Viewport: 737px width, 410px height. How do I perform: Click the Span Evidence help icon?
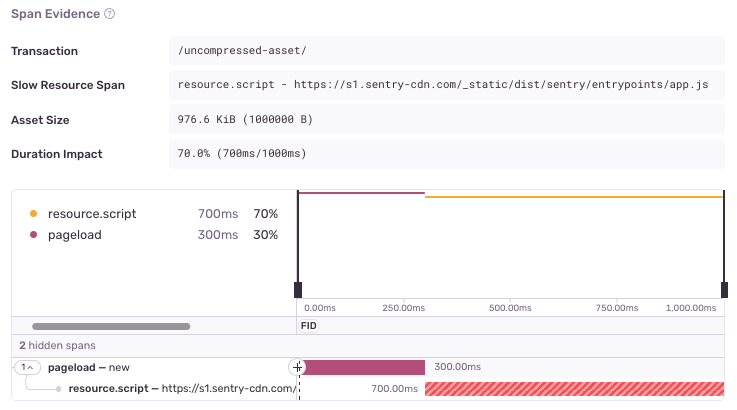[110, 14]
